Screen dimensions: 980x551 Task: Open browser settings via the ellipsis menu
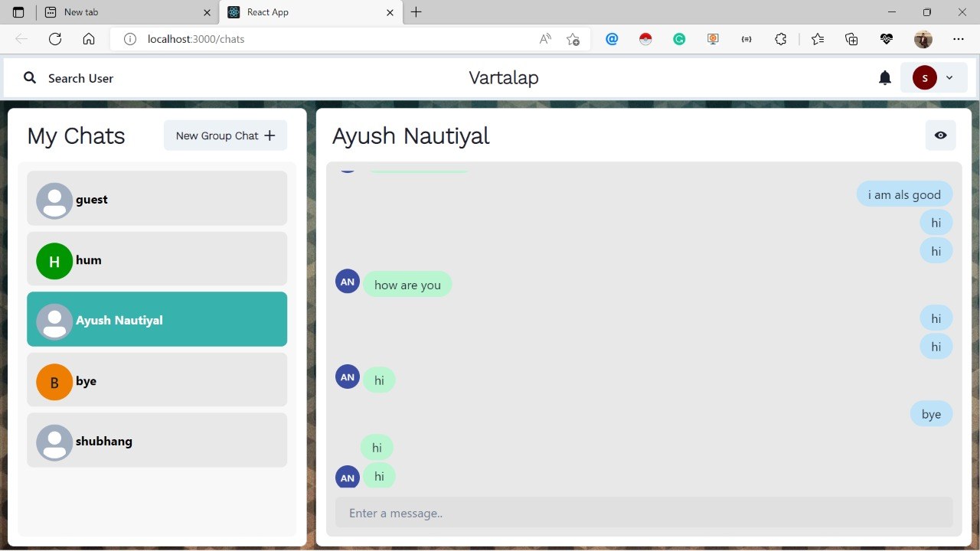(958, 39)
